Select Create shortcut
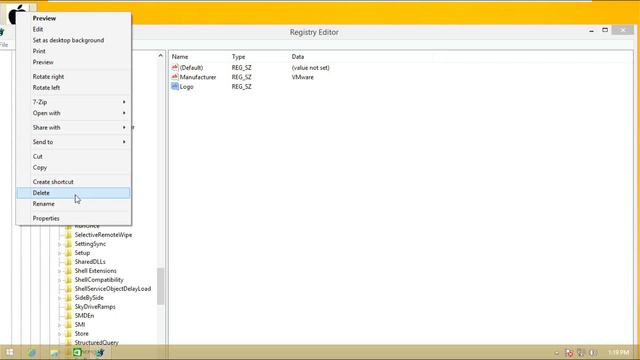This screenshot has width=640, height=360. [x=73, y=182]
